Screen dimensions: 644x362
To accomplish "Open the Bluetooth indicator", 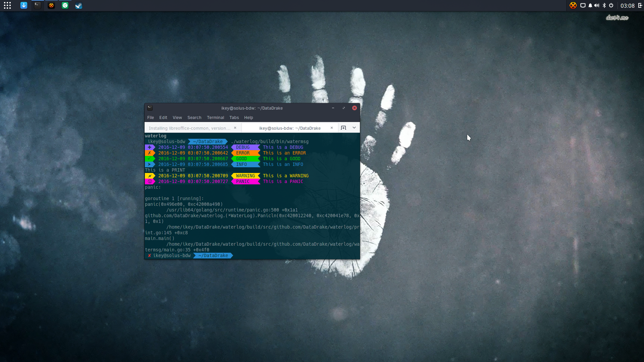I will tap(604, 5).
